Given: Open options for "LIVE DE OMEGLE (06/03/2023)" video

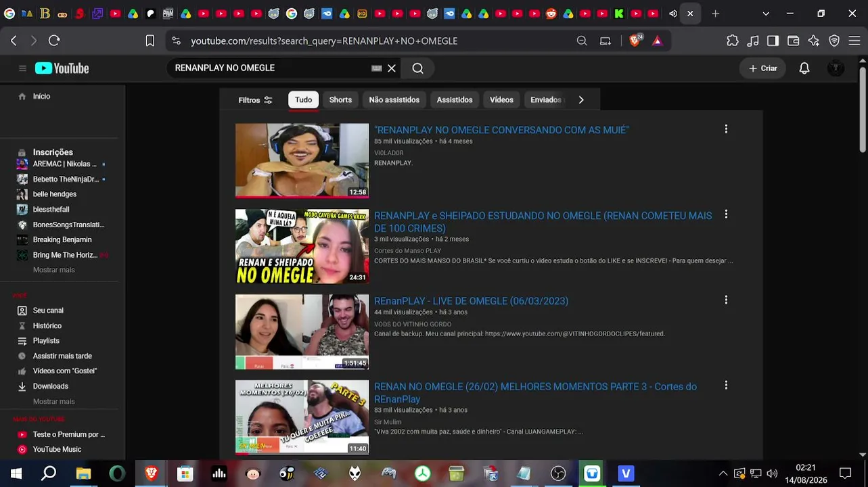Looking at the screenshot, I should [x=726, y=300].
